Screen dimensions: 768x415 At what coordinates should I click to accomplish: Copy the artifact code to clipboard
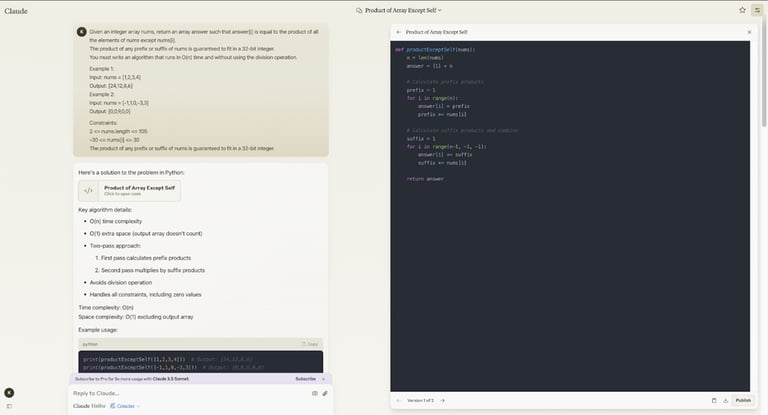713,400
